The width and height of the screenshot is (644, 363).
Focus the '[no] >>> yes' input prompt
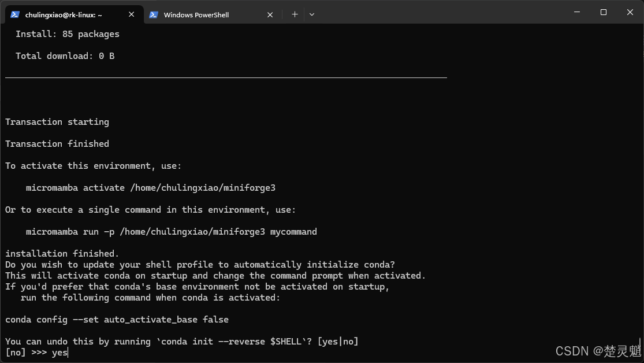[36, 353]
